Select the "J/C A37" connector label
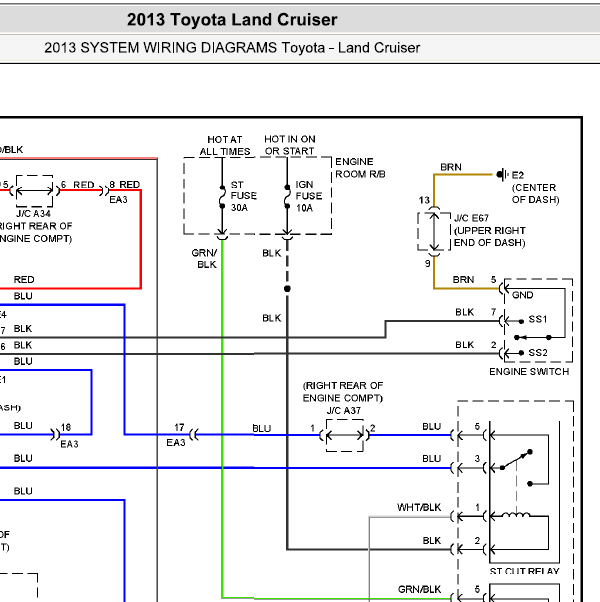 pyautogui.click(x=344, y=410)
